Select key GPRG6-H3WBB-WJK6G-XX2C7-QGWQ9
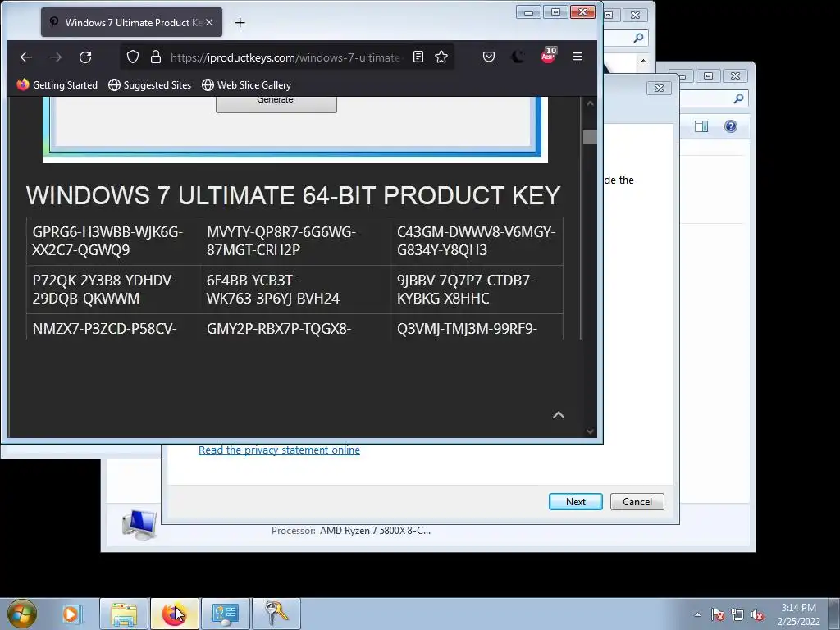This screenshot has width=840, height=630. point(107,241)
